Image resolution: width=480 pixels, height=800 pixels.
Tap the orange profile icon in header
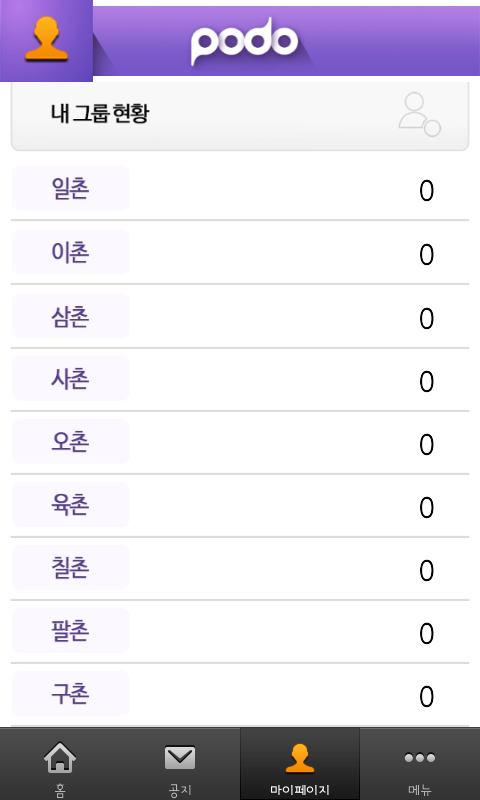click(x=46, y=39)
